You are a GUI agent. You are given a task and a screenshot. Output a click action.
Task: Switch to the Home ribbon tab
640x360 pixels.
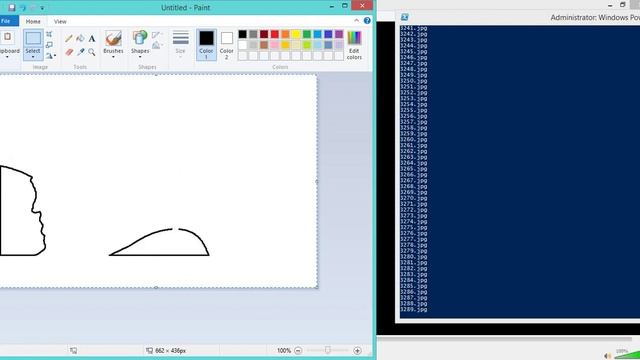click(33, 21)
